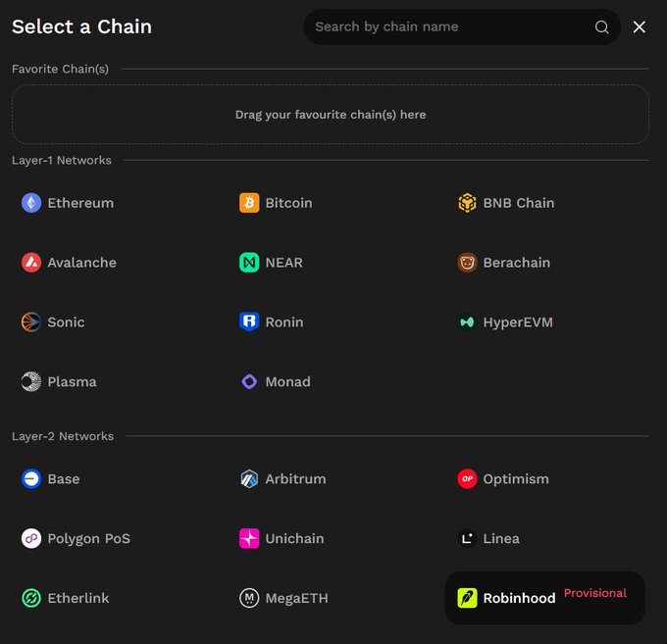
Task: Click the Plasma ring icon
Action: pyautogui.click(x=31, y=381)
